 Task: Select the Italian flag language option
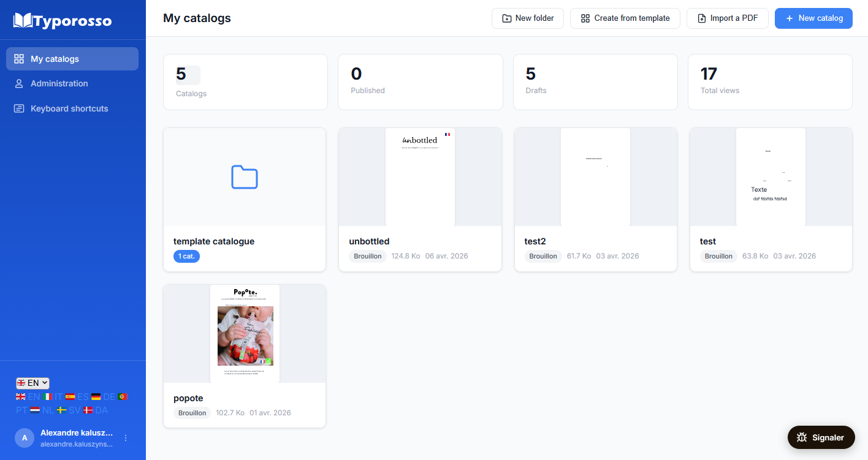pos(48,397)
